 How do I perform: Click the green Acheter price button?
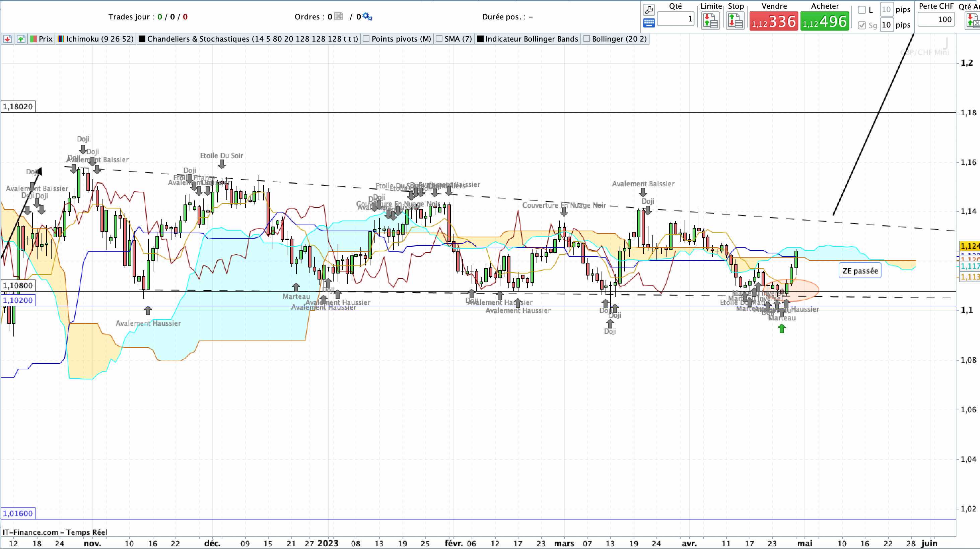pyautogui.click(x=824, y=21)
